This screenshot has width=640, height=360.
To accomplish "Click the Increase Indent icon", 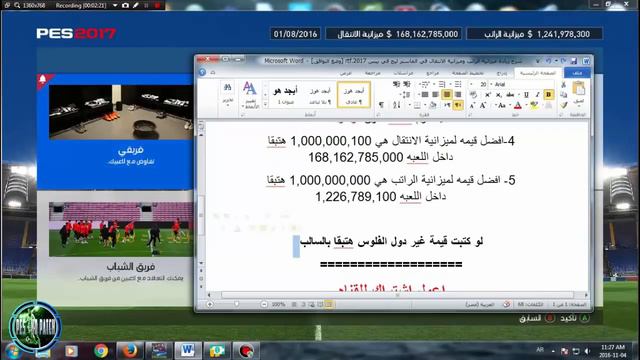I will (x=397, y=84).
